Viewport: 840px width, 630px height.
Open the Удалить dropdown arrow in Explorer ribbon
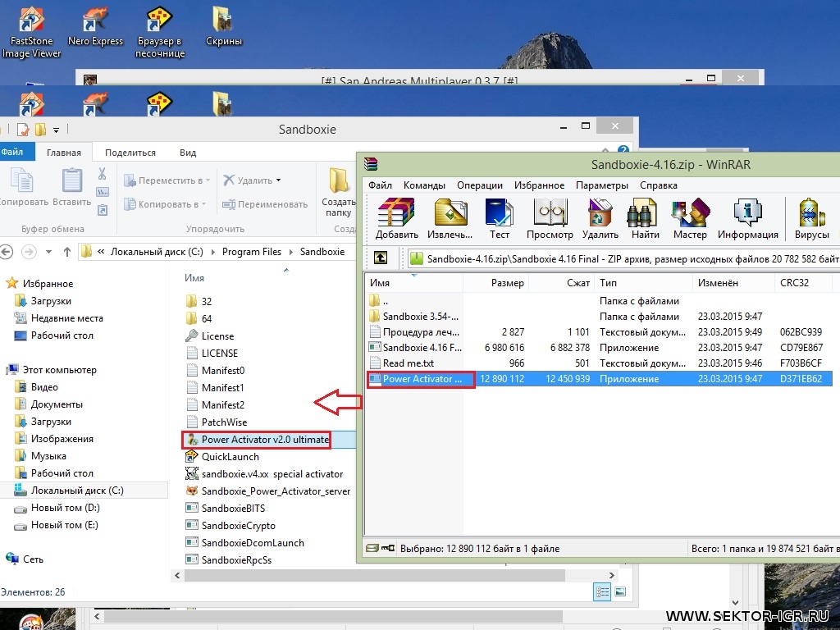tap(279, 180)
